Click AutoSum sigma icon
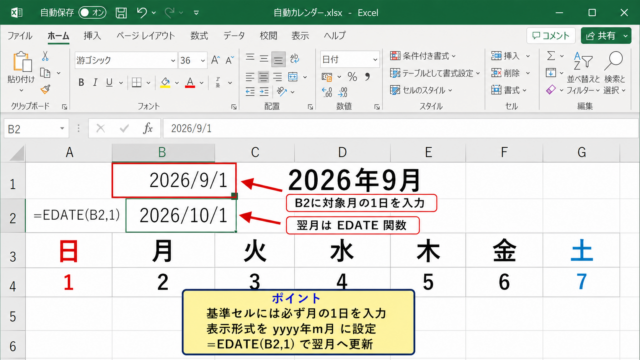The image size is (640, 360). (x=551, y=56)
